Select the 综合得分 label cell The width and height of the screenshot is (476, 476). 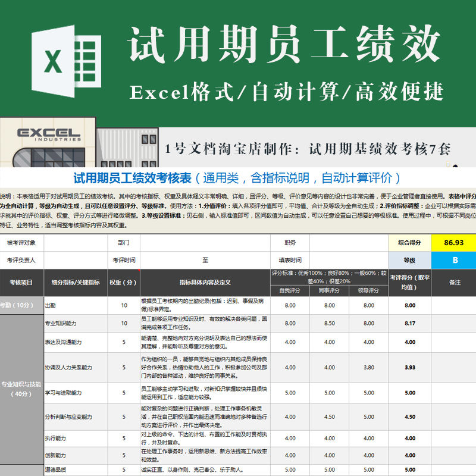[x=409, y=243]
